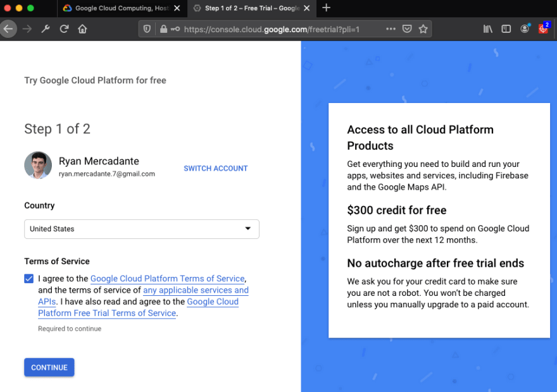557x392 pixels.
Task: Reload the page with the refresh icon
Action: click(64, 29)
